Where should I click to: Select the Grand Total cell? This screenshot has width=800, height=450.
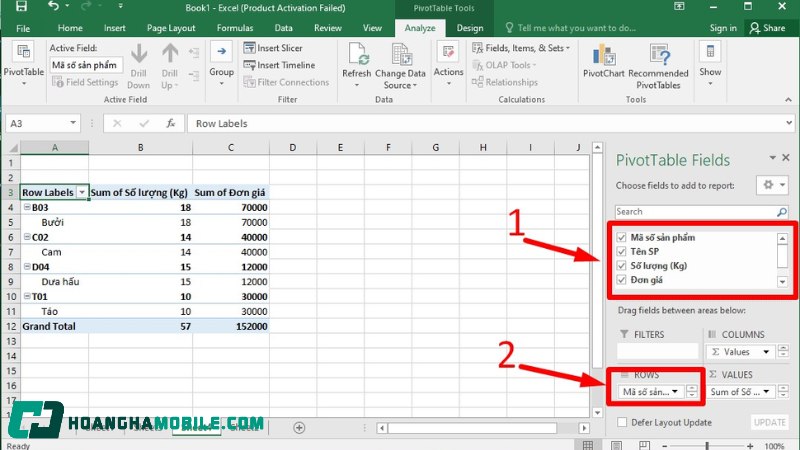[54, 326]
